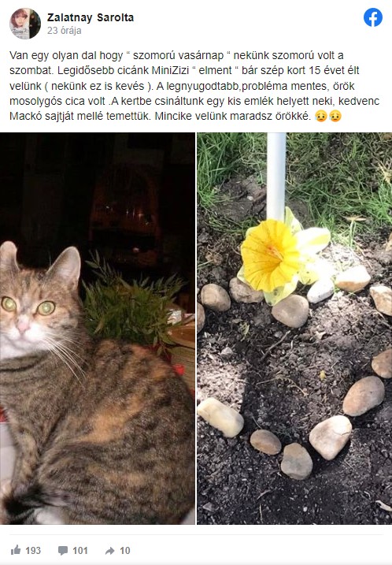The image size is (392, 565).
Task: Click the comment speech bubble icon
Action: pos(63,551)
